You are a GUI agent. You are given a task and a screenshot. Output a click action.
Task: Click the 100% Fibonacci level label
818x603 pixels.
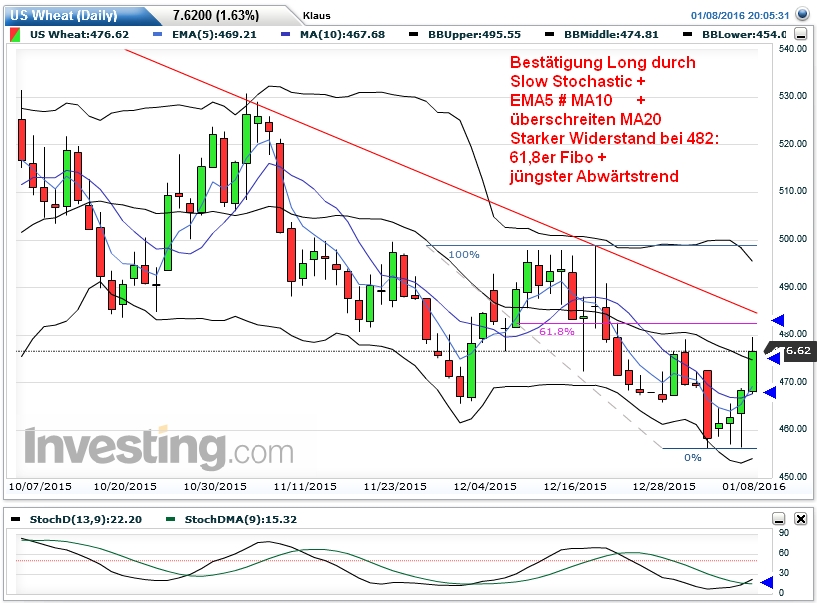(464, 255)
